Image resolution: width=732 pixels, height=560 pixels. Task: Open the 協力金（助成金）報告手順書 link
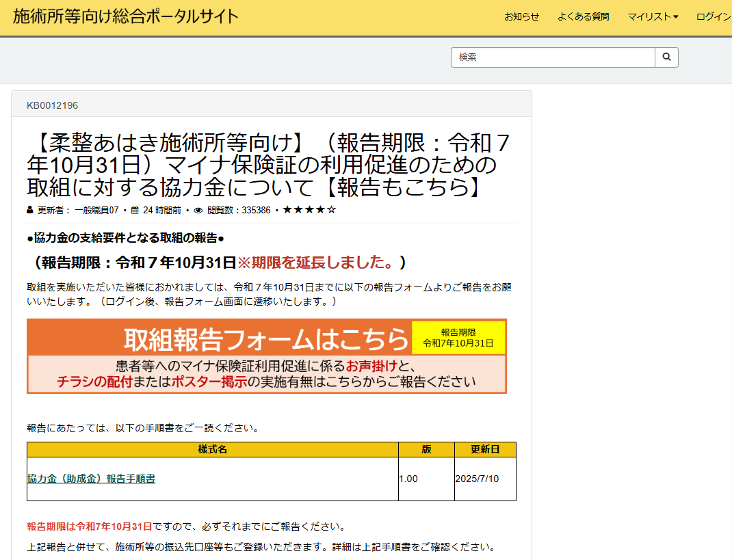[91, 479]
